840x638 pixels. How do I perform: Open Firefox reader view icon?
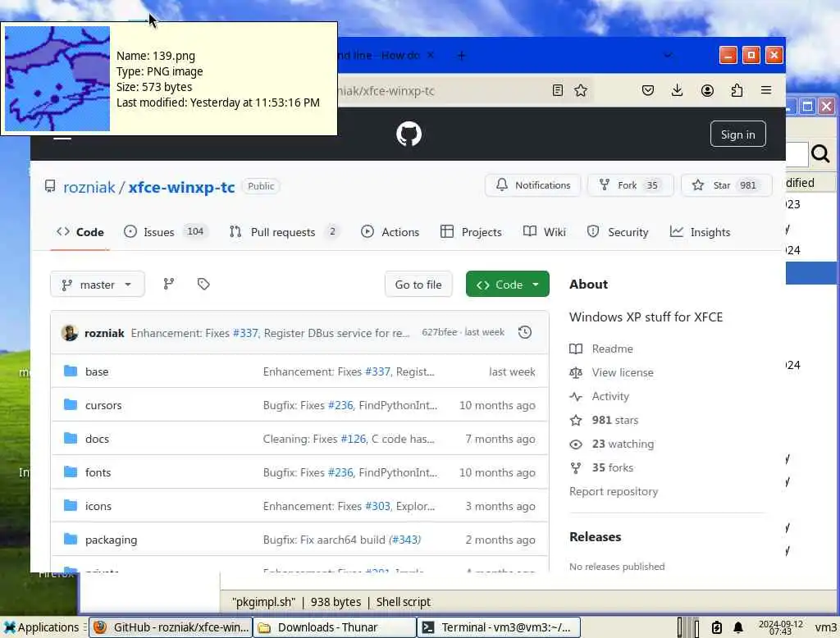(558, 90)
